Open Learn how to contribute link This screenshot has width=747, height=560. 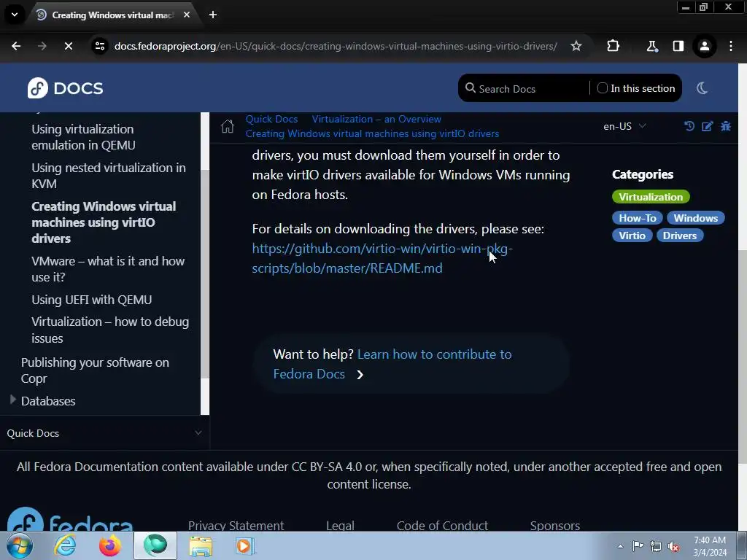pos(392,365)
